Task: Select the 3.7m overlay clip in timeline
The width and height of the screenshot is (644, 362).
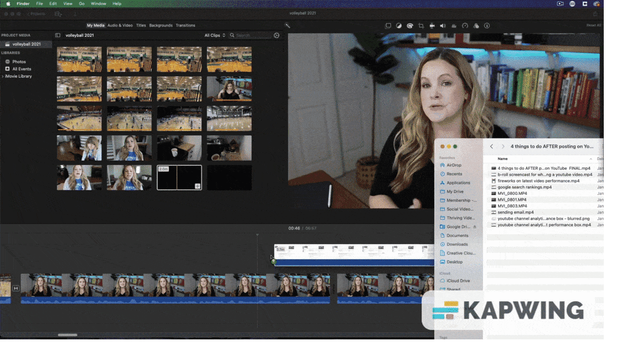Action: pos(354,255)
